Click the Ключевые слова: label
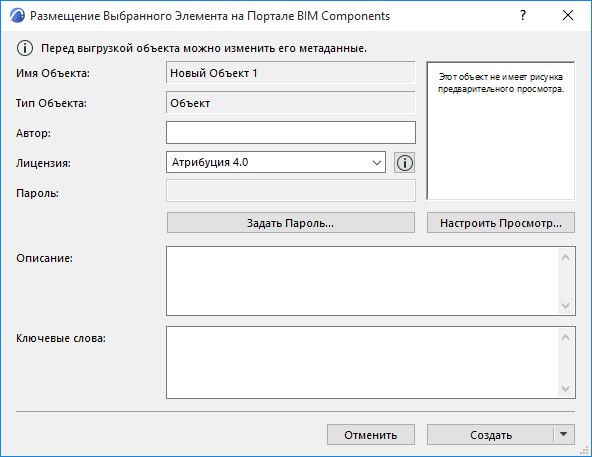Viewport: 592px width, 457px height. click(x=61, y=338)
